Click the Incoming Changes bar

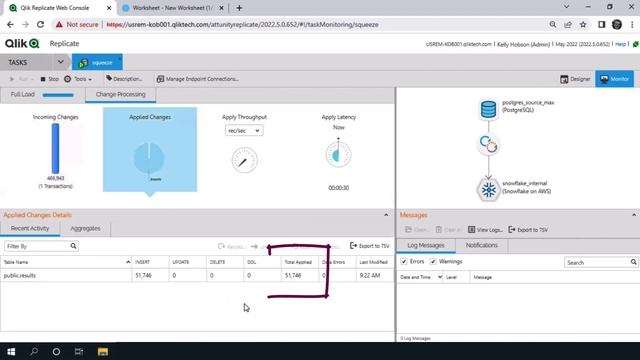[56, 149]
